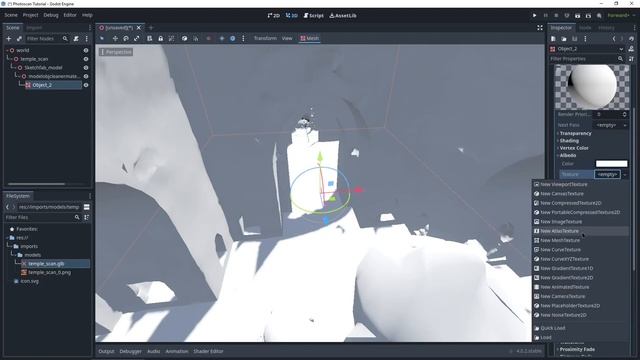The image size is (640, 360).
Task: Open sun and environment settings menu
Action: tap(243, 38)
